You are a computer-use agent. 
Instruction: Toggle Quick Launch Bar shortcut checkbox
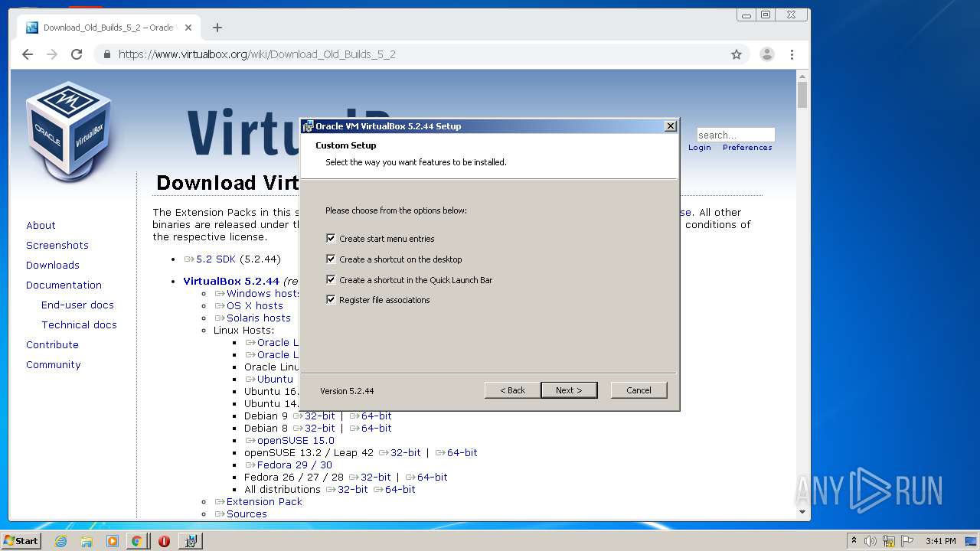tap(331, 280)
